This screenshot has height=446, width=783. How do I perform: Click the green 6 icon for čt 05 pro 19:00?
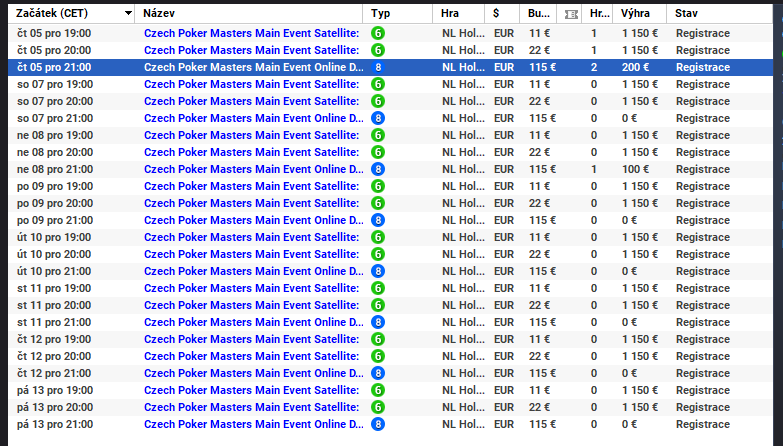pyautogui.click(x=378, y=33)
